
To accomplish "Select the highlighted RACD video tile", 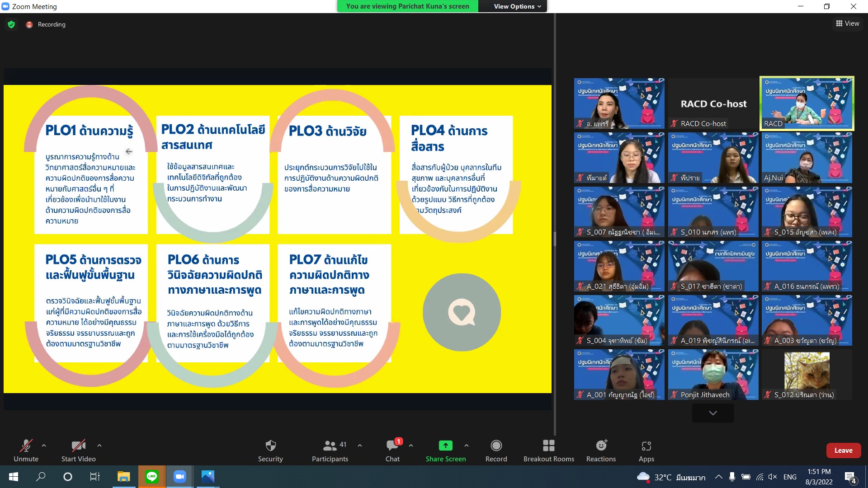I will tap(807, 103).
